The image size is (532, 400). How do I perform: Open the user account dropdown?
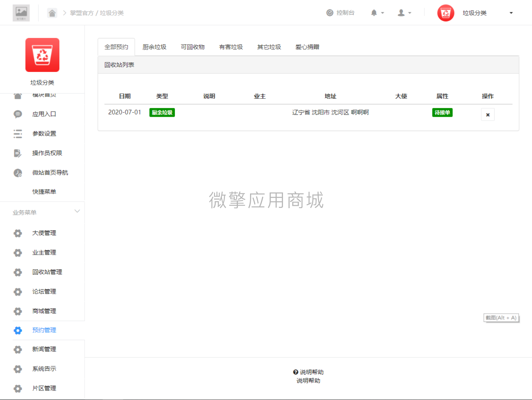click(x=405, y=13)
